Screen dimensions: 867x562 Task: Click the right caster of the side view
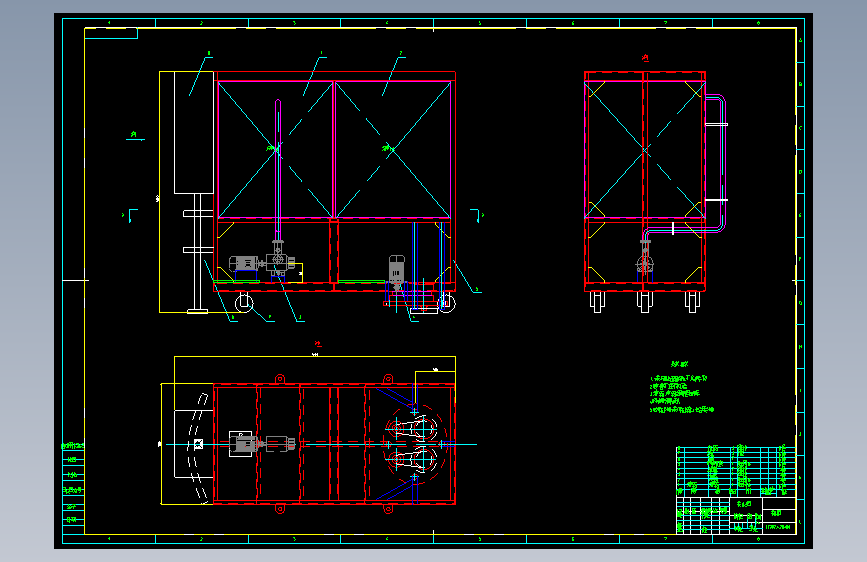(x=692, y=302)
